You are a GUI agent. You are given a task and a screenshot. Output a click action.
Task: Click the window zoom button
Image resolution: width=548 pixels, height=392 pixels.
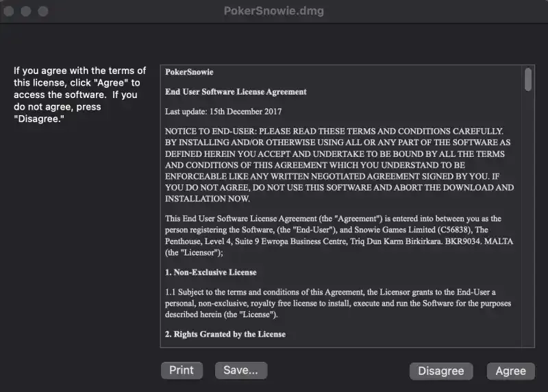pyautogui.click(x=43, y=12)
